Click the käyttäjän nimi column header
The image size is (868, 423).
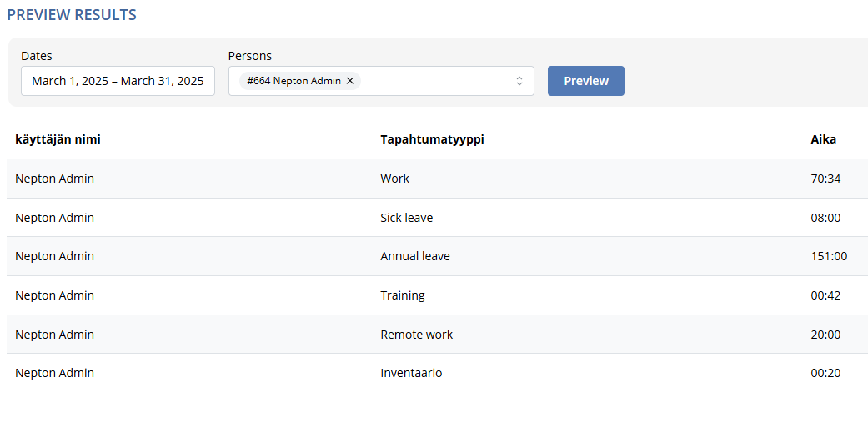pyautogui.click(x=58, y=139)
